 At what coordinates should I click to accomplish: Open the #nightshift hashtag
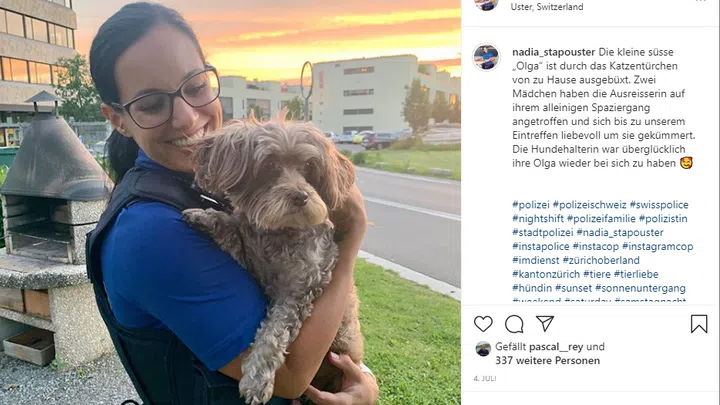(x=538, y=219)
